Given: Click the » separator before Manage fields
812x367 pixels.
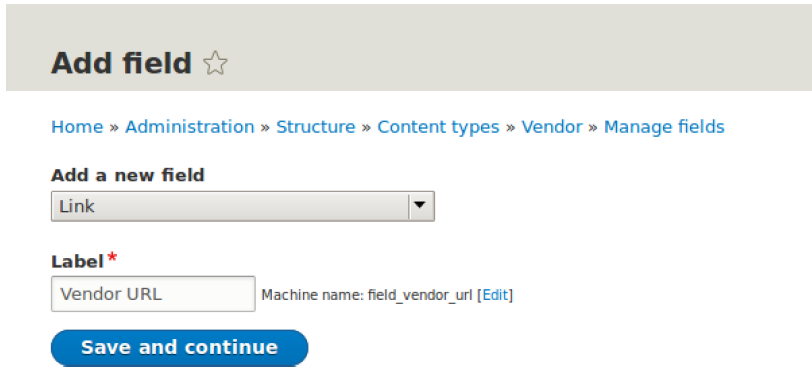Looking at the screenshot, I should point(593,127).
